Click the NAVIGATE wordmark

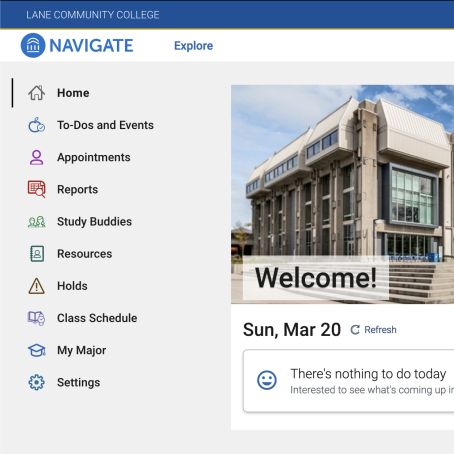[x=91, y=45]
